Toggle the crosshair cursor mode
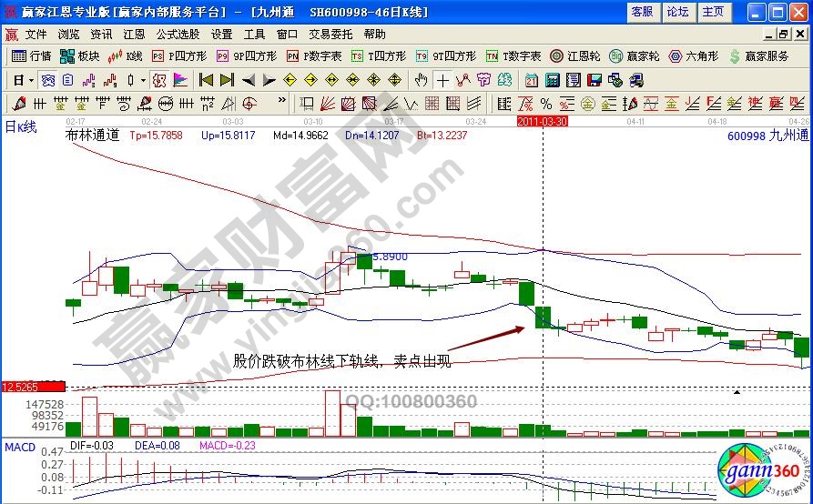This screenshot has height=504, width=813. pos(442,80)
